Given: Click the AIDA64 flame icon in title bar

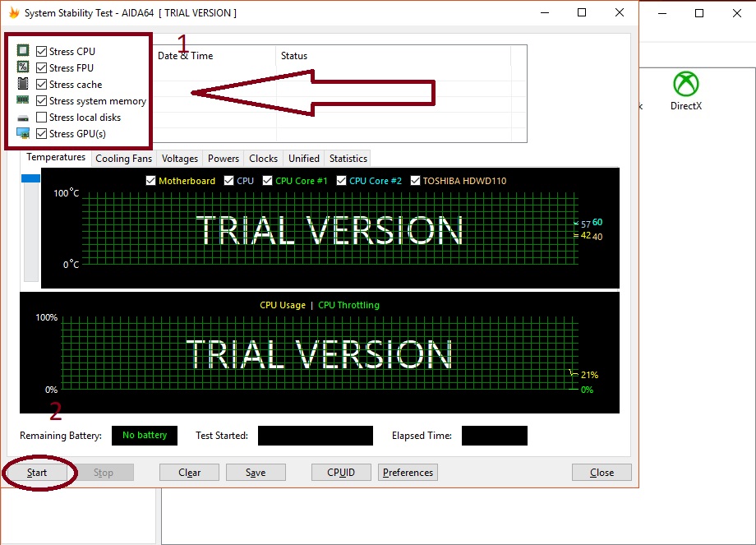Looking at the screenshot, I should tap(15, 12).
